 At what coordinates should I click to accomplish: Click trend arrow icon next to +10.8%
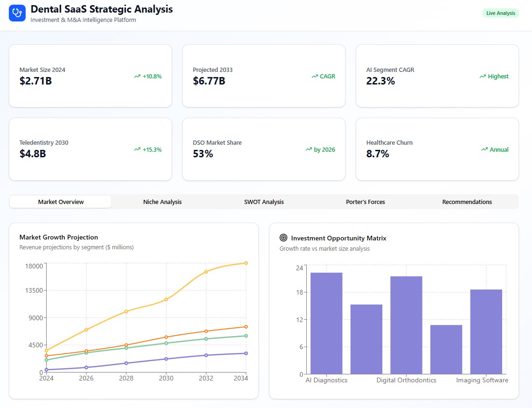point(137,77)
